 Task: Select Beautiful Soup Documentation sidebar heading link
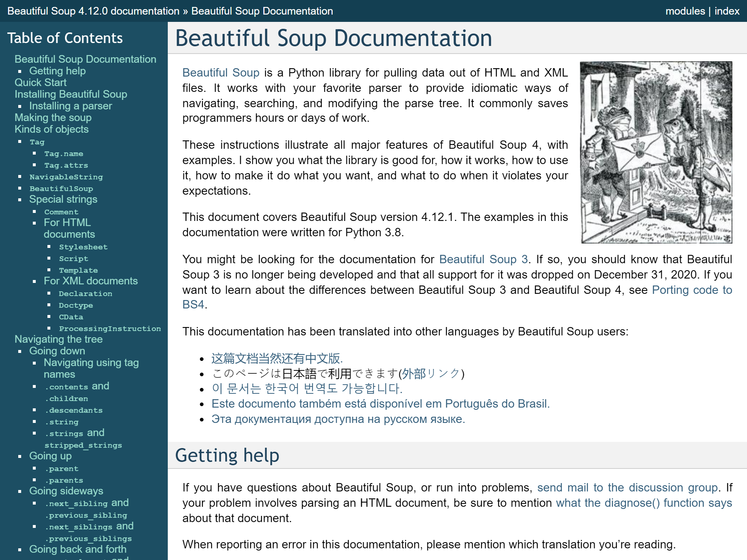(85, 59)
